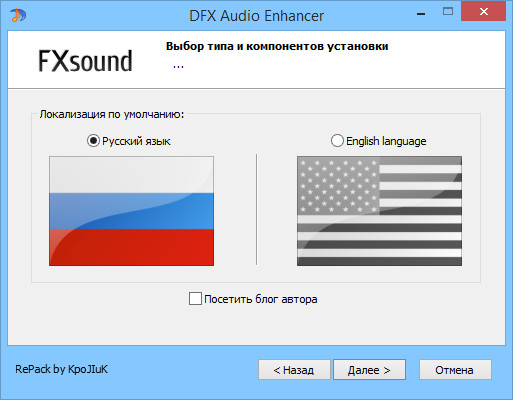
Task: Click the DFX Audio Enhancer title text
Action: pos(256,16)
